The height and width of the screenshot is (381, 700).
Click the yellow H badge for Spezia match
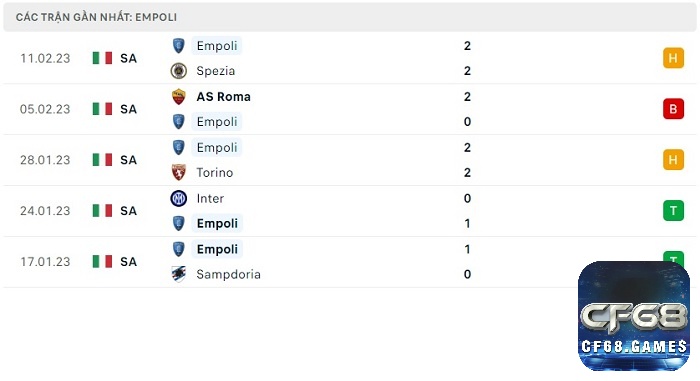[x=673, y=58]
